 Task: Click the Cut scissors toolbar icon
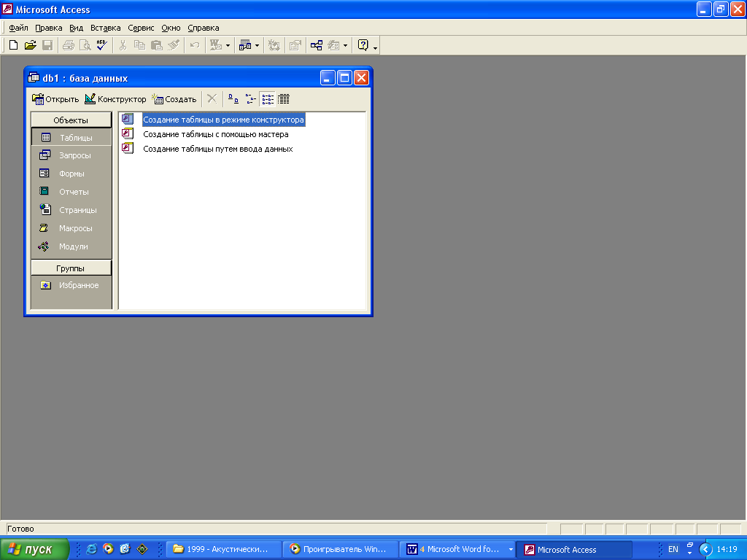coord(123,45)
